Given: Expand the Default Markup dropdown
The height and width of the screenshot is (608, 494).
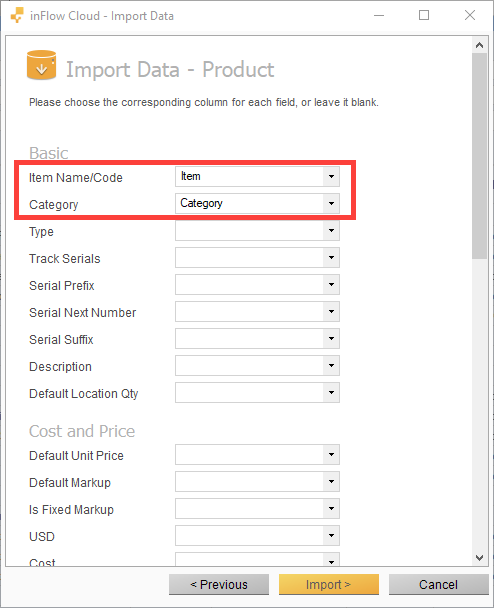Looking at the screenshot, I should [331, 482].
